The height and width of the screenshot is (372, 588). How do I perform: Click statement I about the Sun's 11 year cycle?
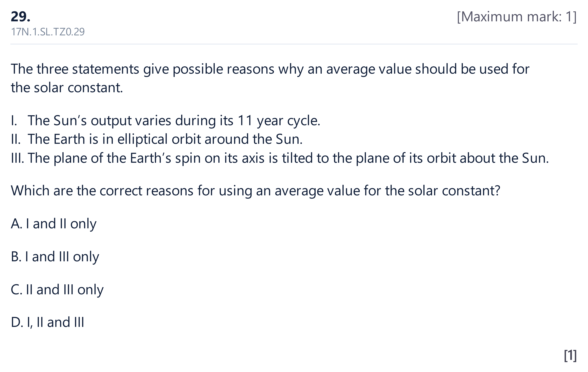(166, 120)
